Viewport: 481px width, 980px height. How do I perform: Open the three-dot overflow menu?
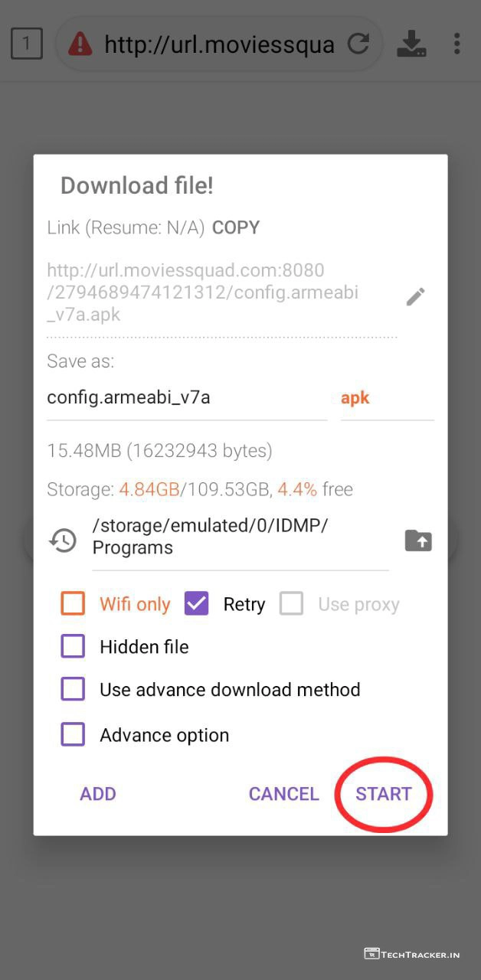[456, 44]
